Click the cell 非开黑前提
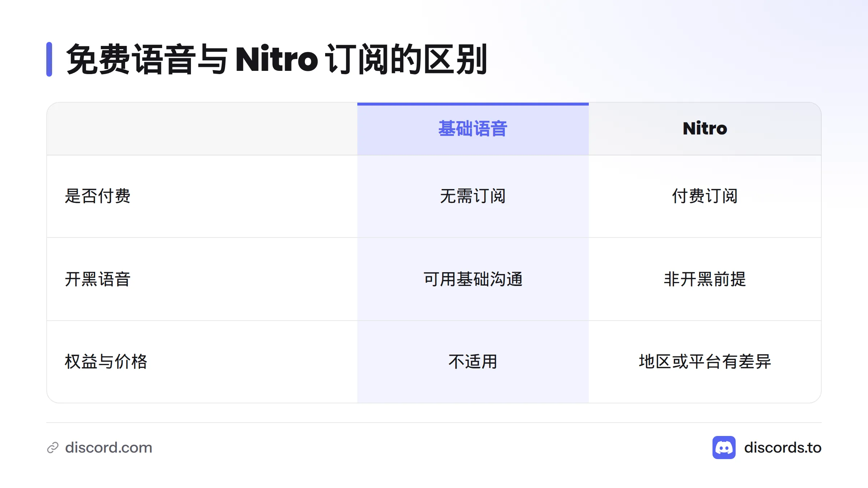The width and height of the screenshot is (868, 488). 705,279
